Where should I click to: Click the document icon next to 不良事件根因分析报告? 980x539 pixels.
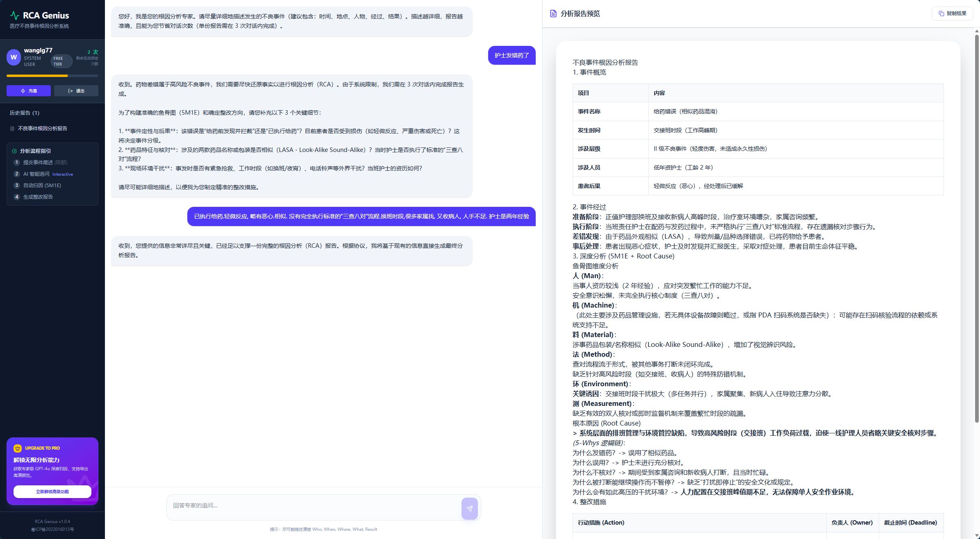(x=13, y=128)
